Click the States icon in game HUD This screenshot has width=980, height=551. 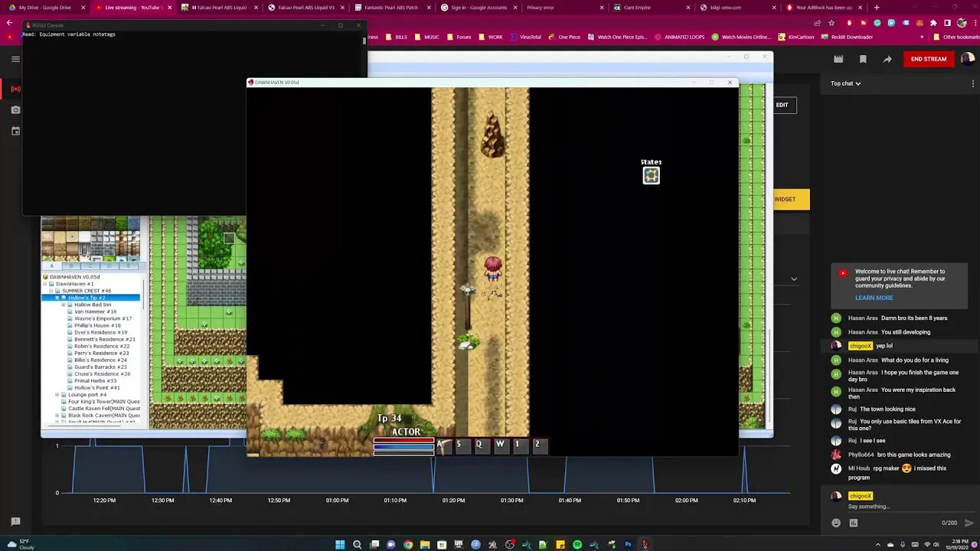point(651,175)
